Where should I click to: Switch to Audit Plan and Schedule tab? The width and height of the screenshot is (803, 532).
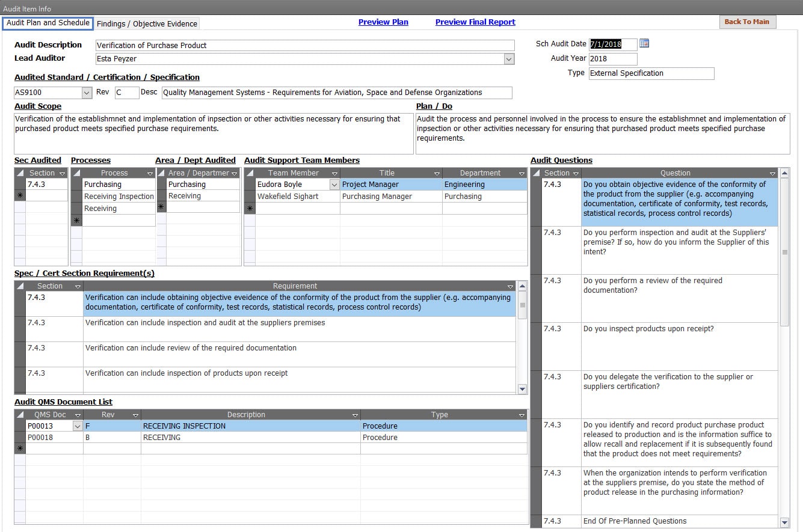point(48,23)
